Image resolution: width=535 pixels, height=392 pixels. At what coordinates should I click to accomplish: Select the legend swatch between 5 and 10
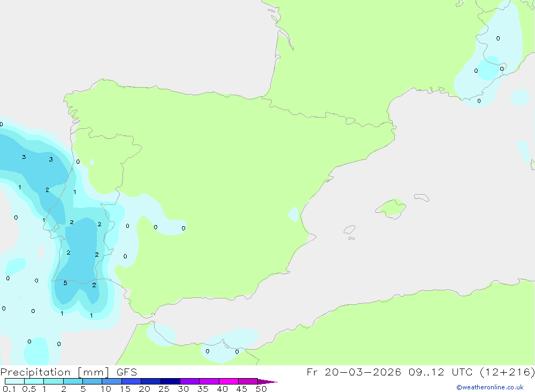tap(92, 381)
